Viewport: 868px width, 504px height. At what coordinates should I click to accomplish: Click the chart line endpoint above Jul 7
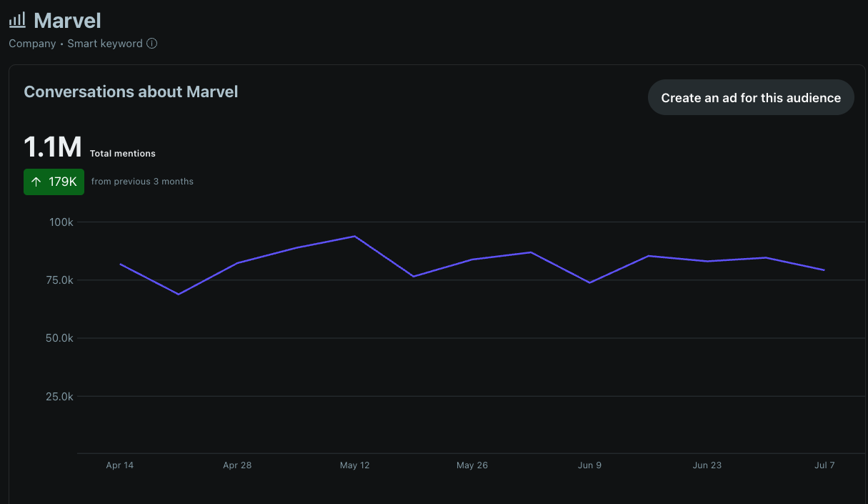click(824, 270)
